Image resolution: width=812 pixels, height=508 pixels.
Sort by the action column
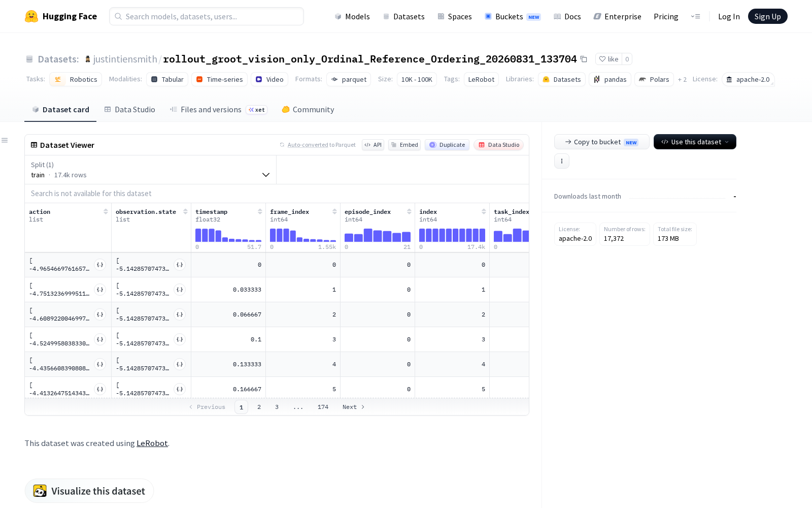(x=106, y=212)
